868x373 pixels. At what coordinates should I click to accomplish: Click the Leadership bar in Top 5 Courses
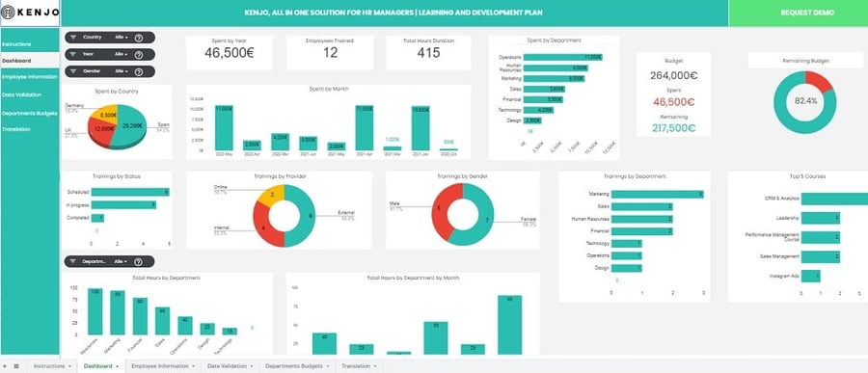coord(820,218)
